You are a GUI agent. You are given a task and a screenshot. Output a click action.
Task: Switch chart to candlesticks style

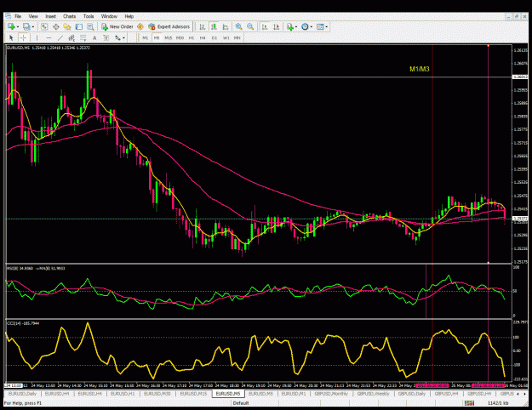(214, 26)
